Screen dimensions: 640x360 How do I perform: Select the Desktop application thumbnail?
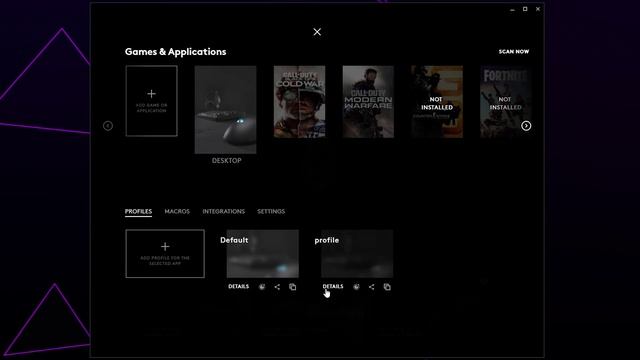tap(225, 110)
